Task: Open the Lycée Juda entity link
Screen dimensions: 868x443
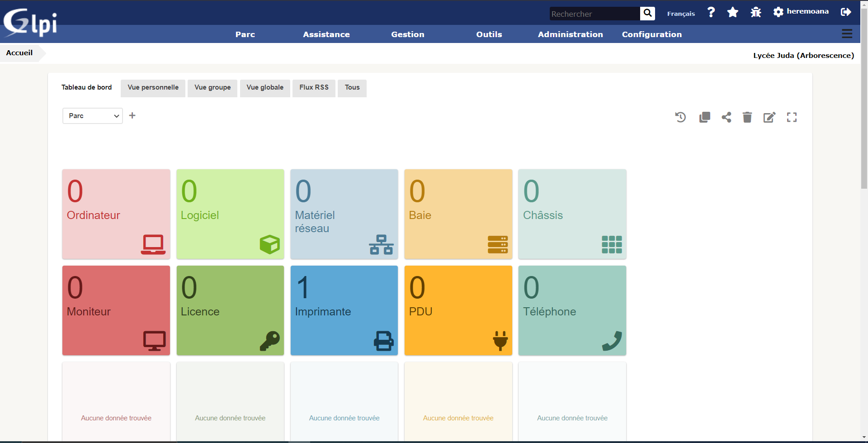Action: click(x=803, y=55)
